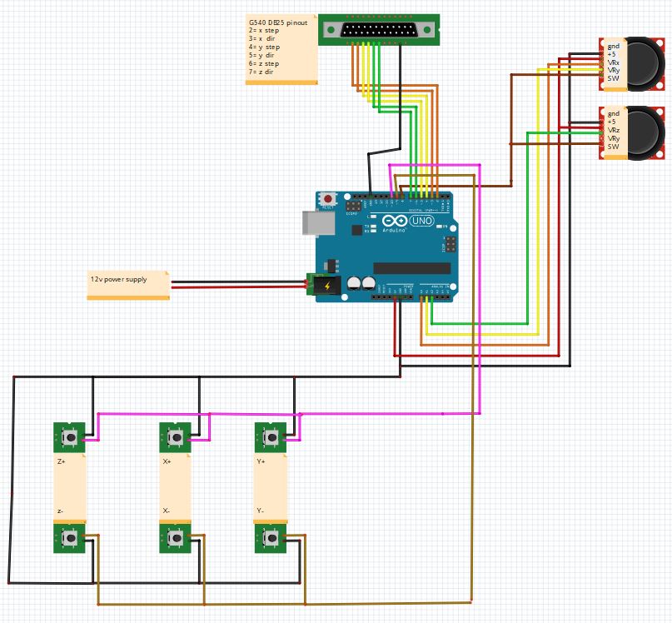This screenshot has width=672, height=623.
Task: Select the voltage regulator near the power jack
Action: pos(331,266)
